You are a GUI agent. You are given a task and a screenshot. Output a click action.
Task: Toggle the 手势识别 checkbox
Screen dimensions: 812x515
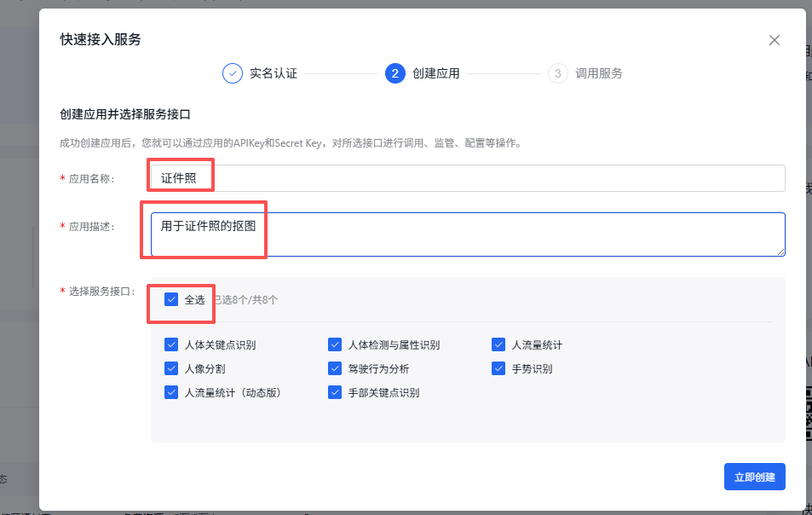(x=498, y=368)
